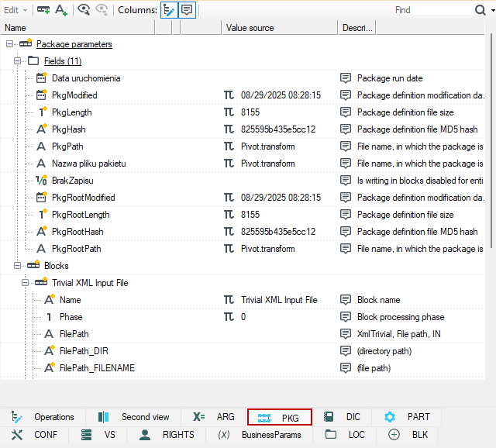Click the PkgModified calendar icon
Screen dimensions: 496x448
point(41,95)
